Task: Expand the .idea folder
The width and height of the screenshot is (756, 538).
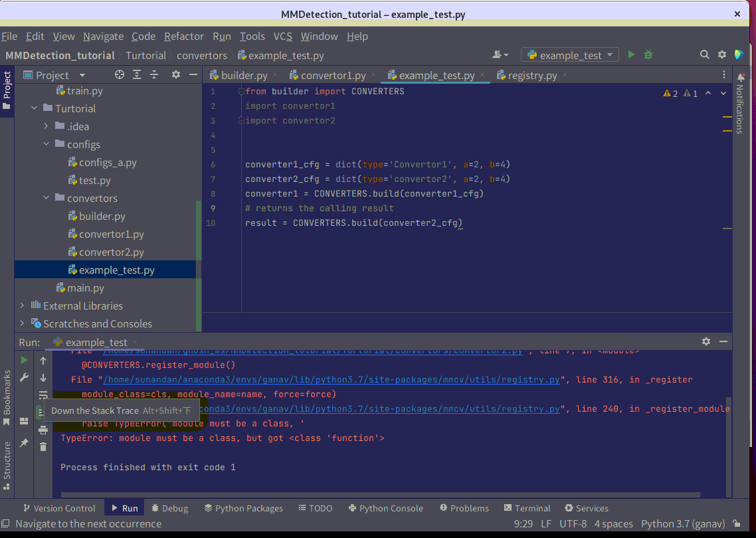Action: pyautogui.click(x=47, y=126)
